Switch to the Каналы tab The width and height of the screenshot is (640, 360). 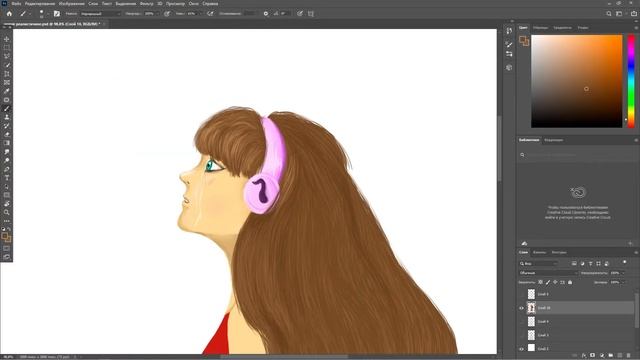click(x=539, y=253)
